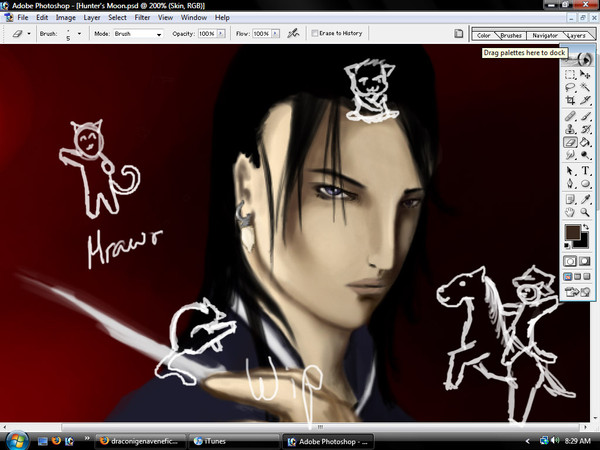Select the Smudge tool
Viewport: 600px width, 450px height.
pos(570,155)
